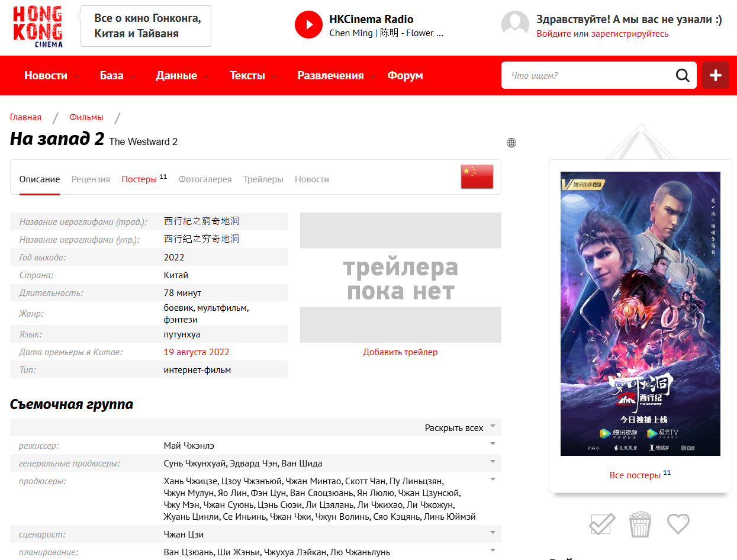Click the Добавить трейлер link
The width and height of the screenshot is (737, 560).
(x=400, y=352)
